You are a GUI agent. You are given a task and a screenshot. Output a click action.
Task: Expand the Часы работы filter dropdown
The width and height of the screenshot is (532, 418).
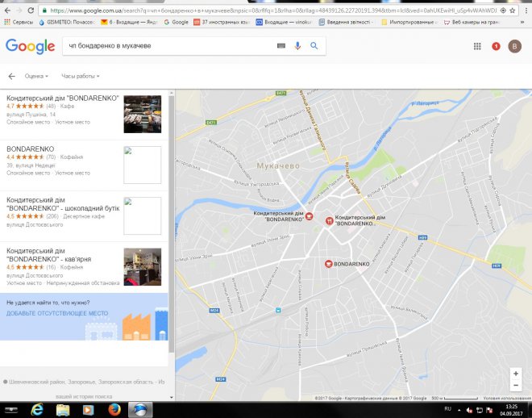(81, 76)
